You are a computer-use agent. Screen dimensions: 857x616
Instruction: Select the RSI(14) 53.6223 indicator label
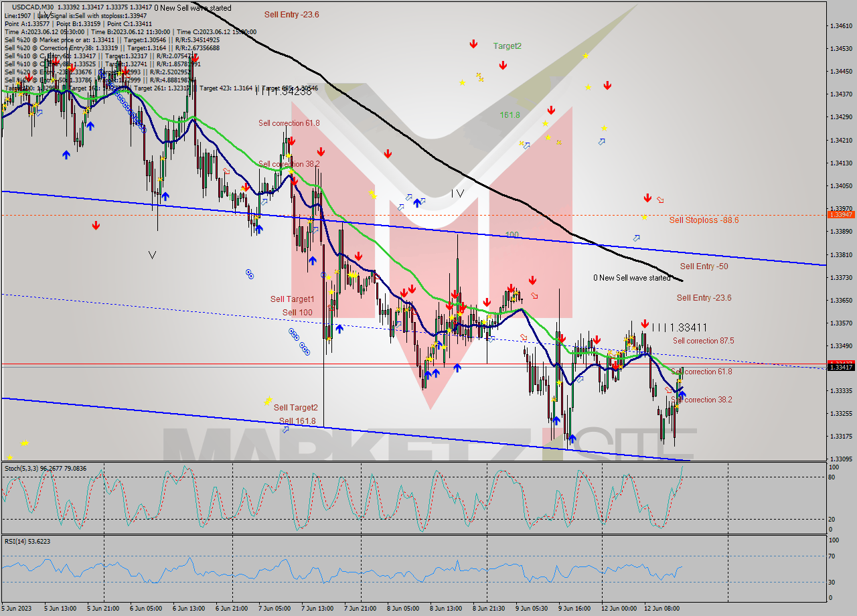27,541
